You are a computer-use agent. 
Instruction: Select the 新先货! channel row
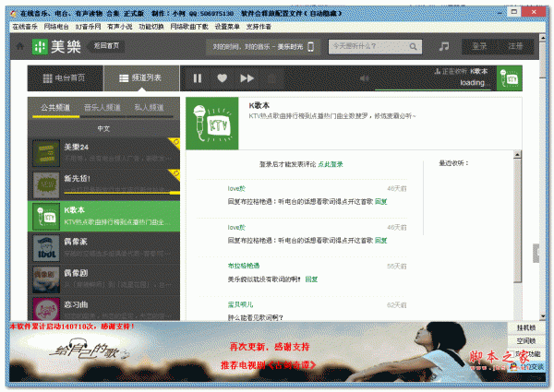[x=103, y=184]
